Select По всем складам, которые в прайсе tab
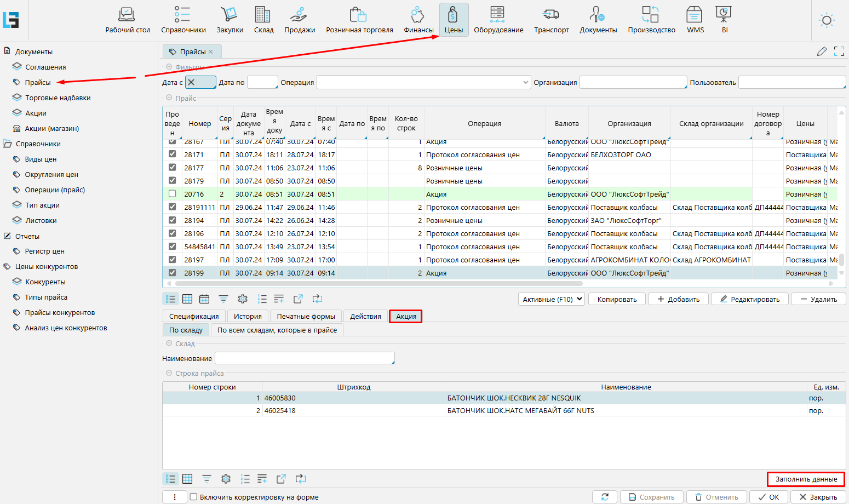 [277, 330]
